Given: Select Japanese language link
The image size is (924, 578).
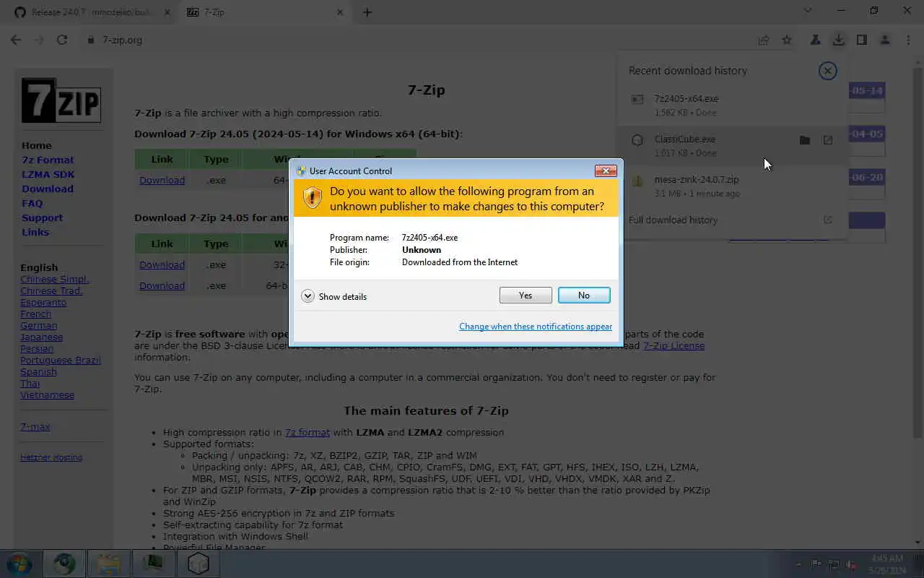Looking at the screenshot, I should (42, 337).
